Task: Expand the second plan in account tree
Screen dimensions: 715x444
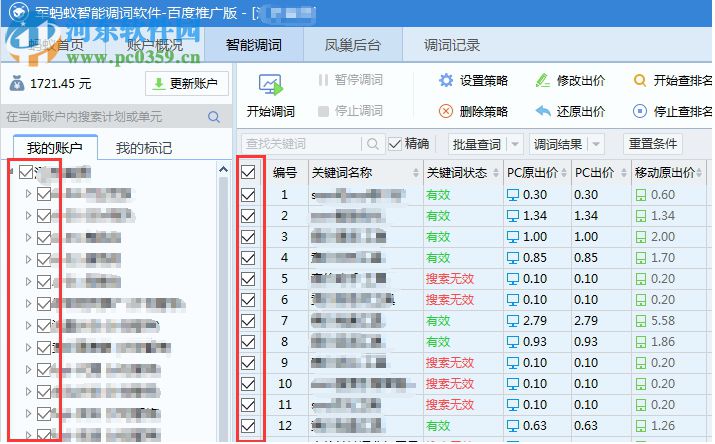Action: (x=28, y=215)
